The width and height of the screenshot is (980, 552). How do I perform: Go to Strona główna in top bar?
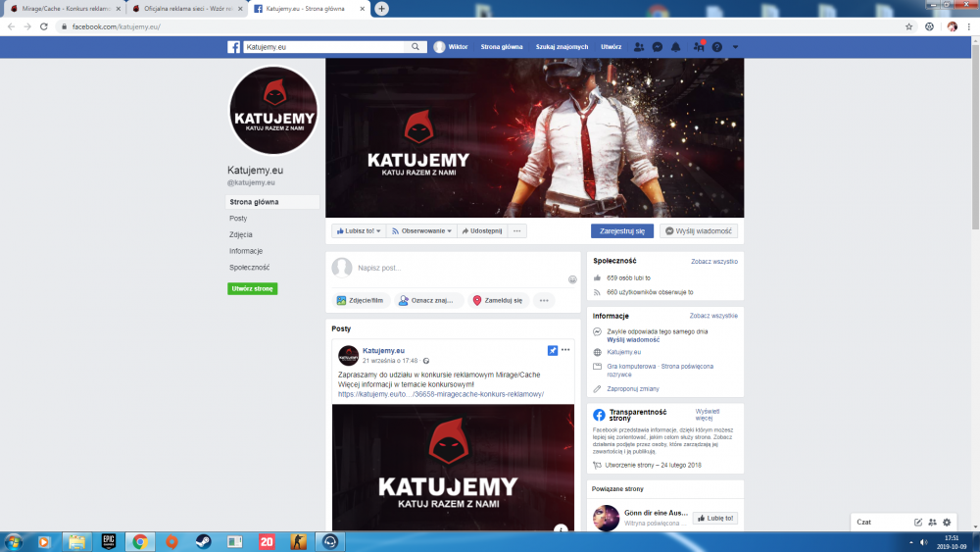tap(501, 47)
